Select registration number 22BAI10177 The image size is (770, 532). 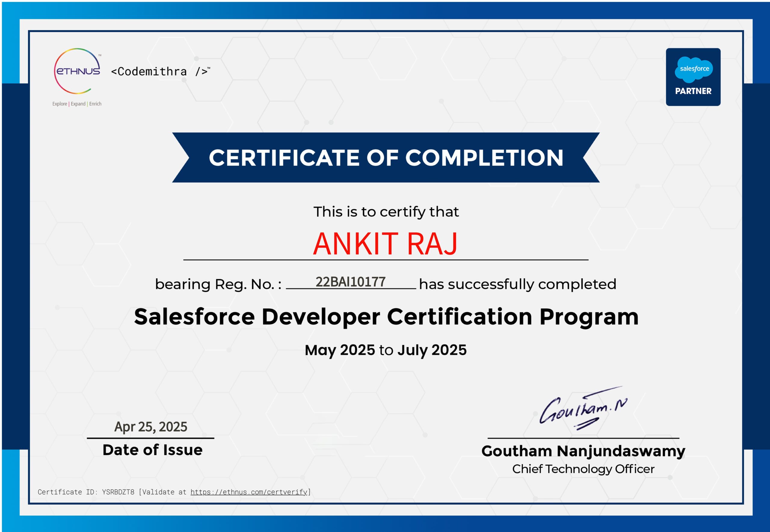[350, 282]
